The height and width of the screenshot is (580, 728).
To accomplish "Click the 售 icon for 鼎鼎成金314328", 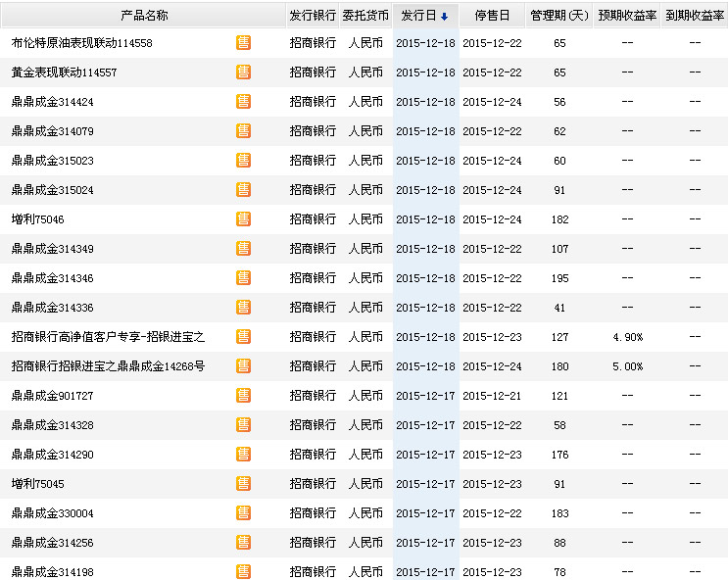I will click(x=243, y=425).
